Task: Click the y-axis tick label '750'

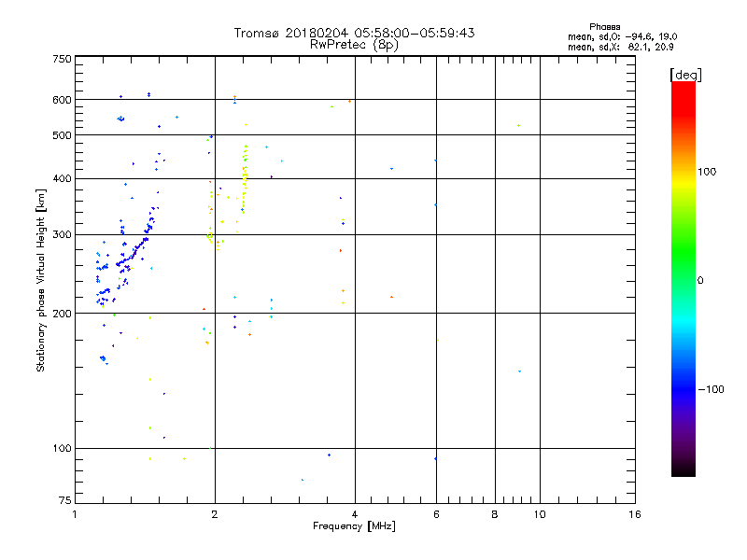Action: [x=61, y=59]
